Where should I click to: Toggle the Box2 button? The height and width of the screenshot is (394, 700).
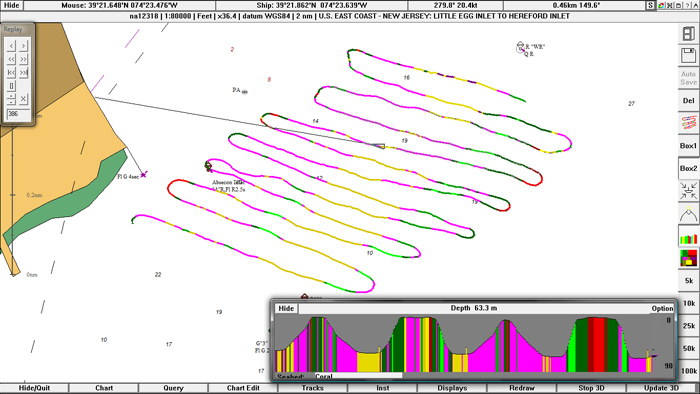[688, 168]
